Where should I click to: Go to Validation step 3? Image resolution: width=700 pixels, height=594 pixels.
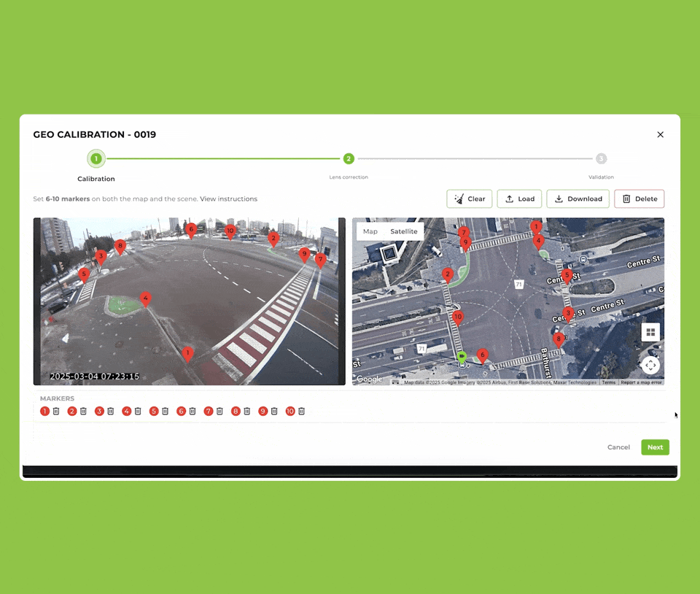click(601, 158)
